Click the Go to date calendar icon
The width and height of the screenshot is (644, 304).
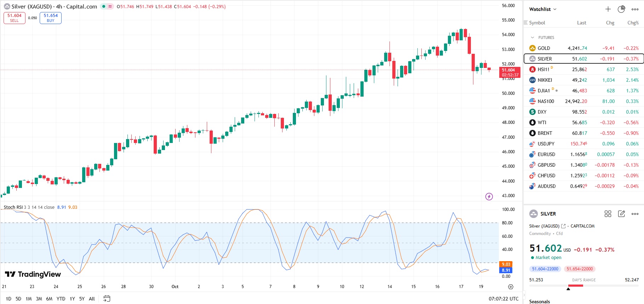(107, 299)
